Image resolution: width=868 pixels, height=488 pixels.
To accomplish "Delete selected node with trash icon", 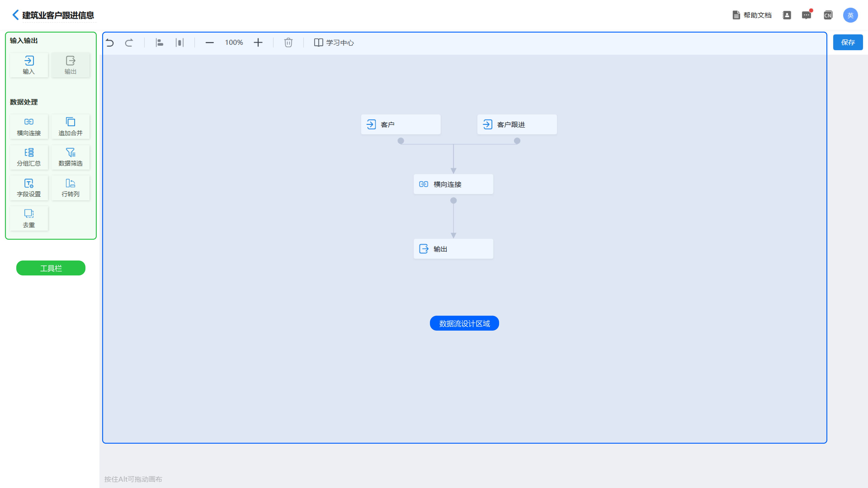I will [x=288, y=43].
